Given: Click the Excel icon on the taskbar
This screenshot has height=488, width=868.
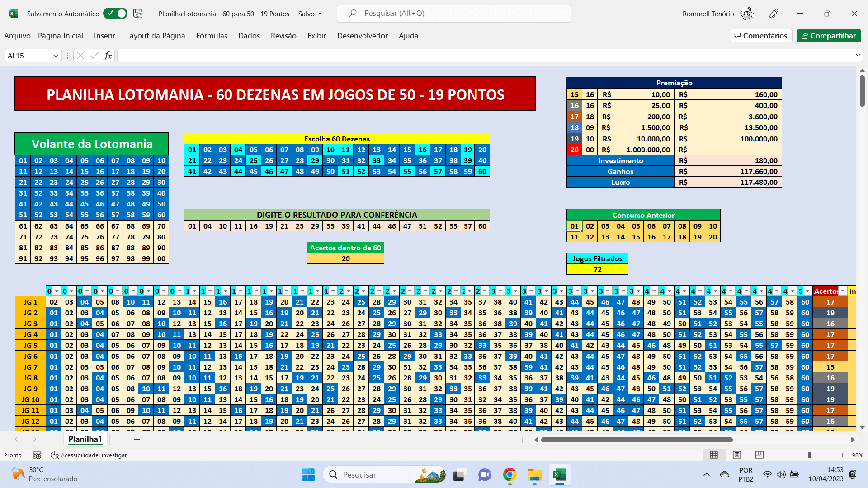Looking at the screenshot, I should click(560, 475).
